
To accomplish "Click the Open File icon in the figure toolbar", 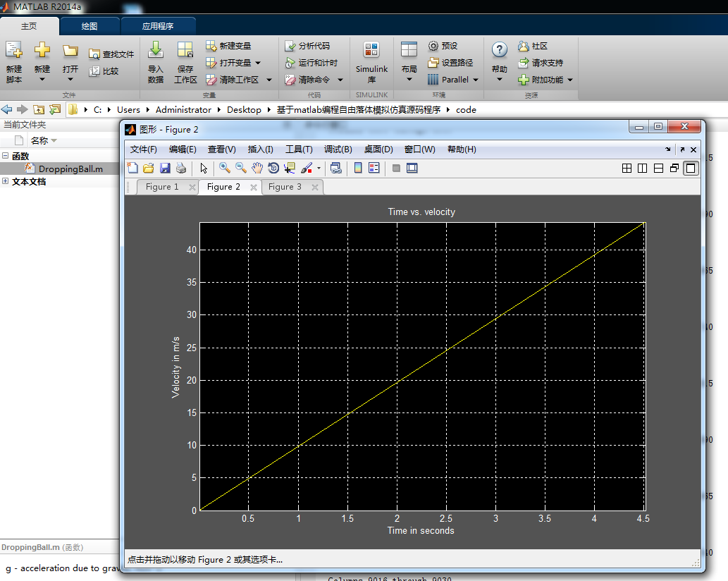I will point(149,168).
